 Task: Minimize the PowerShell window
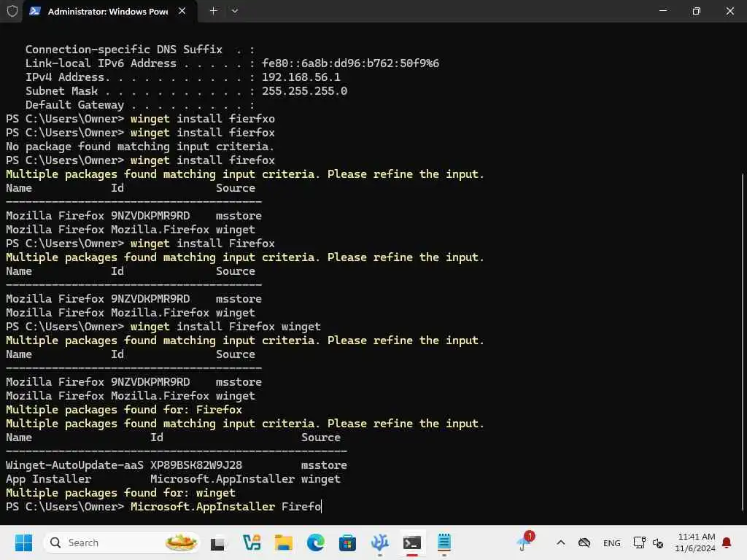coord(662,10)
